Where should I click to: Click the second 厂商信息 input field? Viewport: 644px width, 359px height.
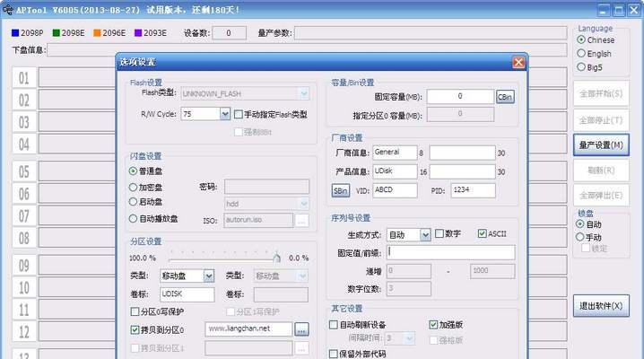462,153
